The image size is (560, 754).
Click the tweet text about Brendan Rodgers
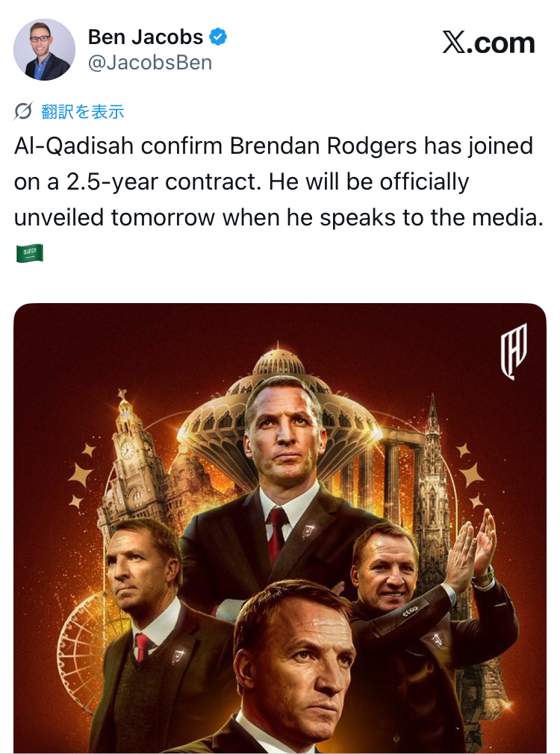click(273, 182)
